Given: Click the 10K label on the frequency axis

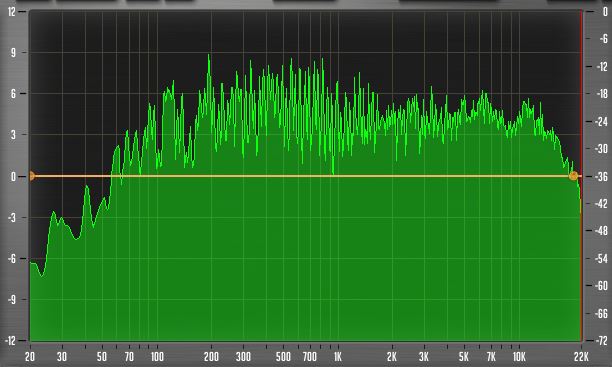Looking at the screenshot, I should 519,356.
